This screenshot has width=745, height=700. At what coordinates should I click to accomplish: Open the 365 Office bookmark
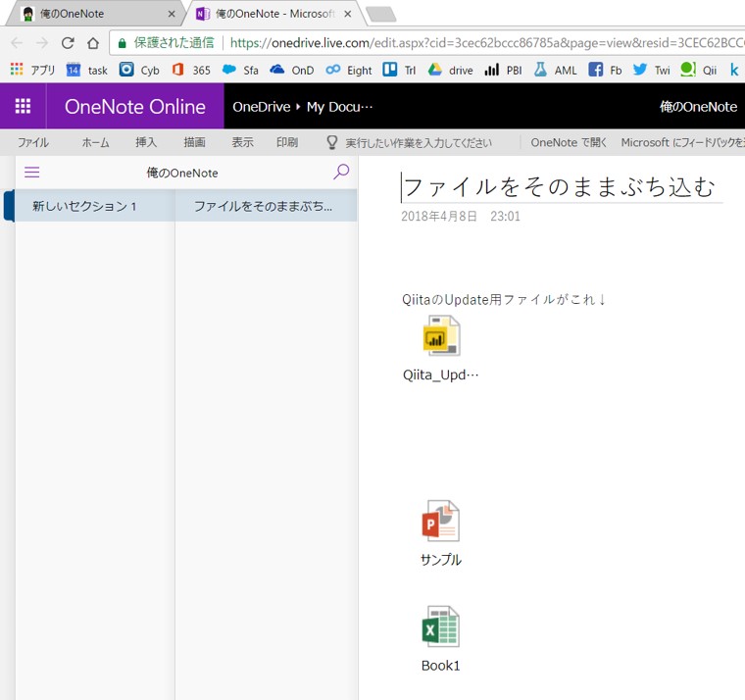click(191, 70)
